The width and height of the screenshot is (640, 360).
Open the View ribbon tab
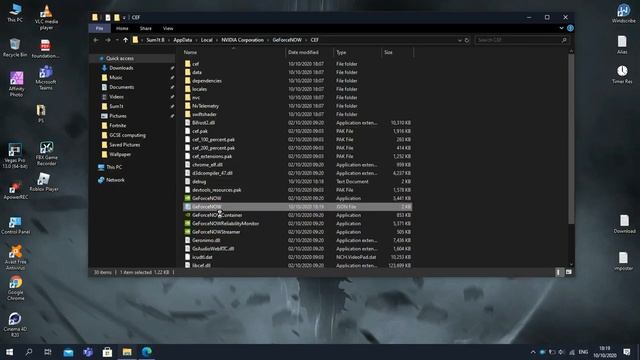168,29
